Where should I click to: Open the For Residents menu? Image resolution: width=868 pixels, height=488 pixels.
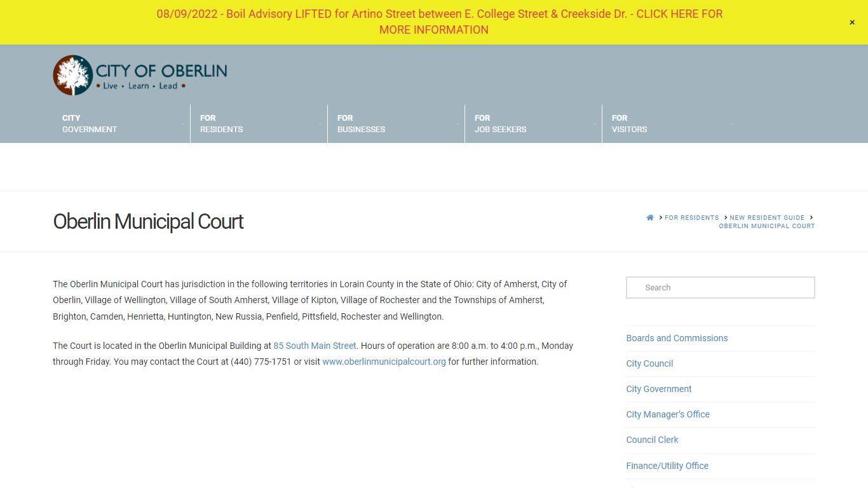click(259, 124)
